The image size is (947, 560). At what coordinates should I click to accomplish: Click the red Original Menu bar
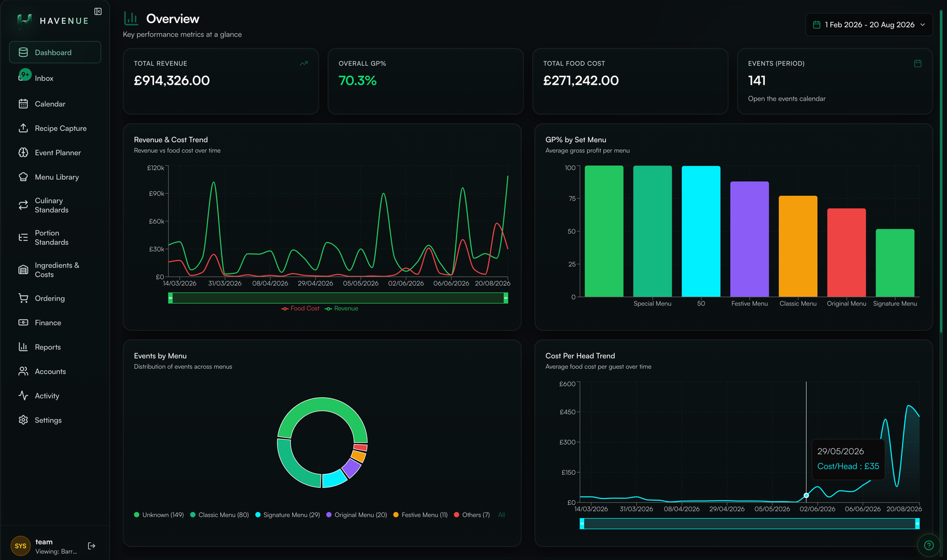[x=846, y=253]
